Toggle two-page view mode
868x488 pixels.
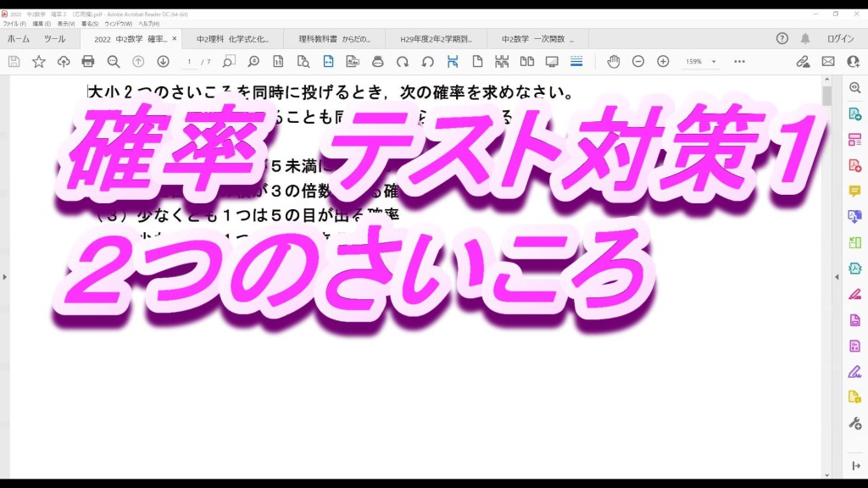pos(526,62)
